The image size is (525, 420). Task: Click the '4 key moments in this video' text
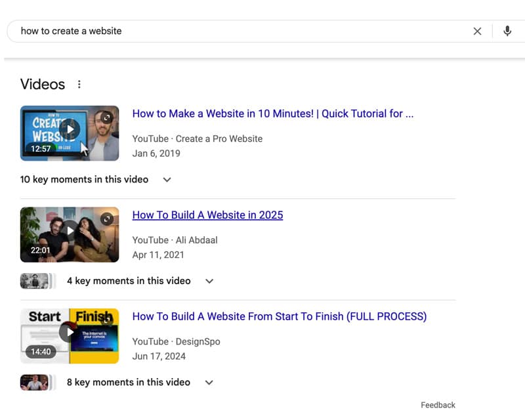(129, 281)
